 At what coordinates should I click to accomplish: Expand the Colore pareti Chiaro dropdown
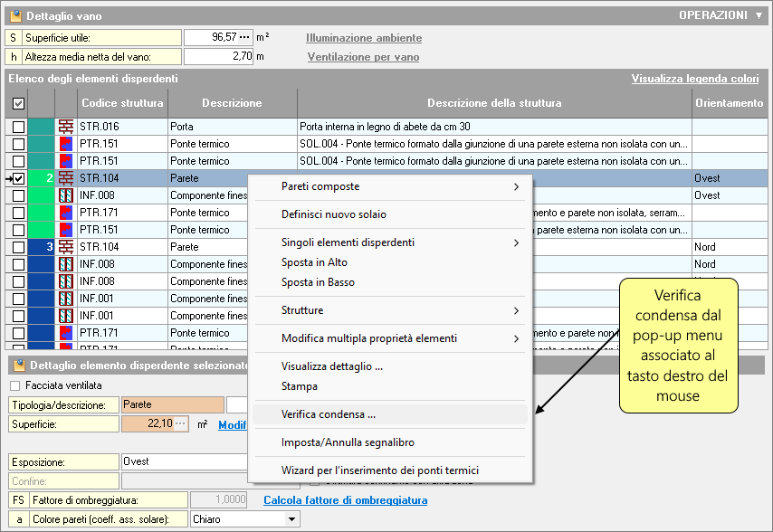[291, 519]
